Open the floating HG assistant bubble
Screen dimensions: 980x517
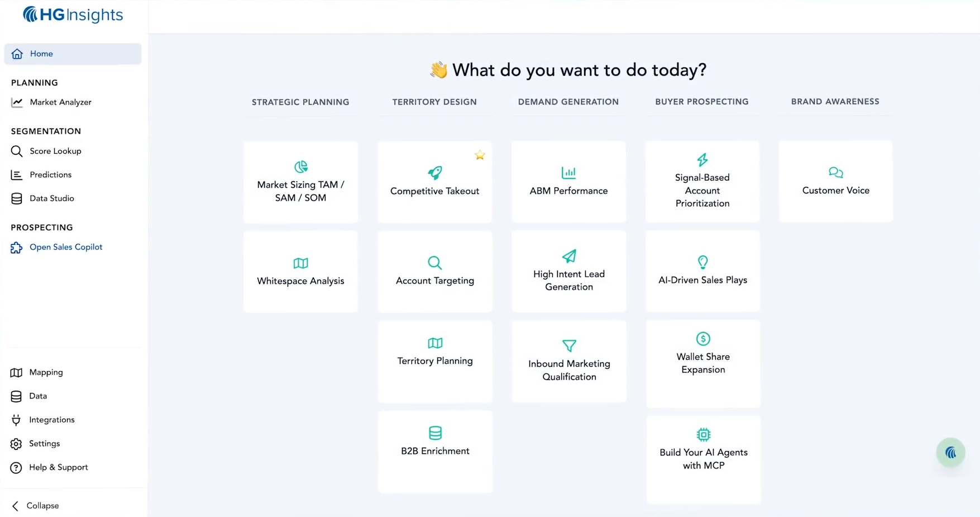(950, 452)
